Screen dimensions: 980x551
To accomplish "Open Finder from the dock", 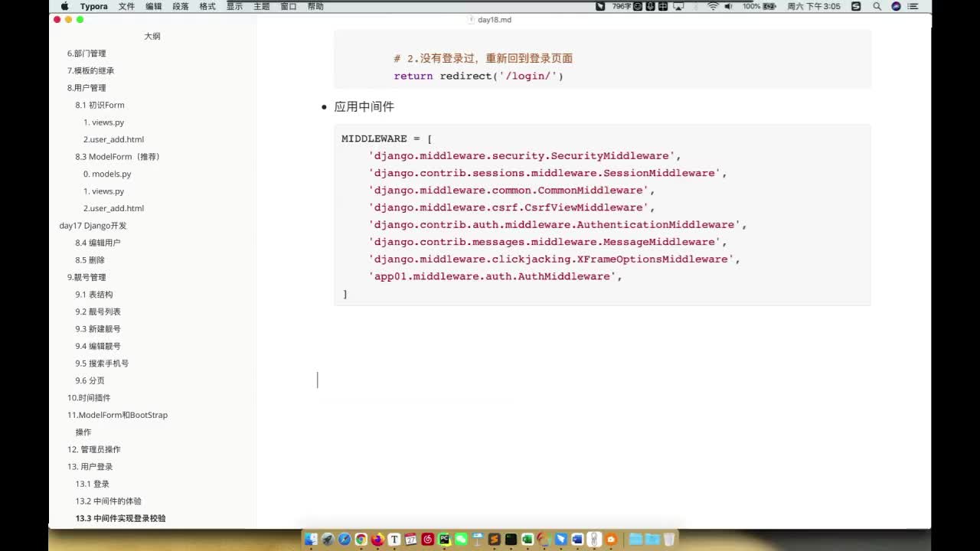I will pyautogui.click(x=310, y=540).
